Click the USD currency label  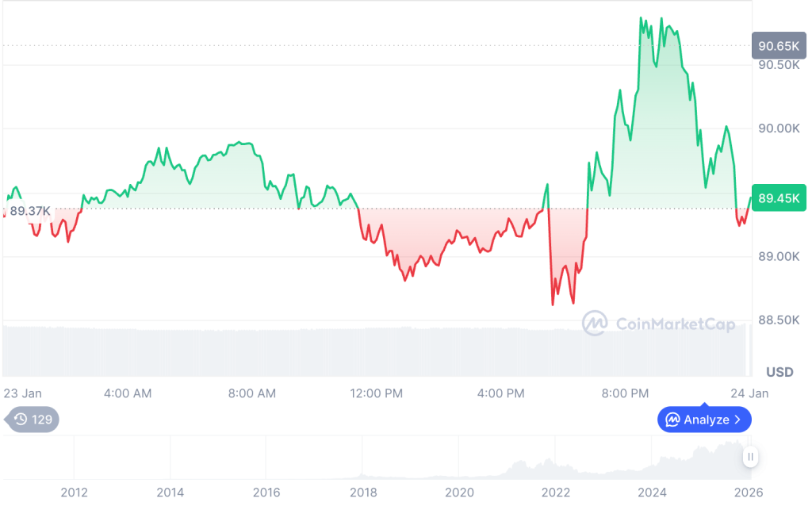click(x=780, y=372)
